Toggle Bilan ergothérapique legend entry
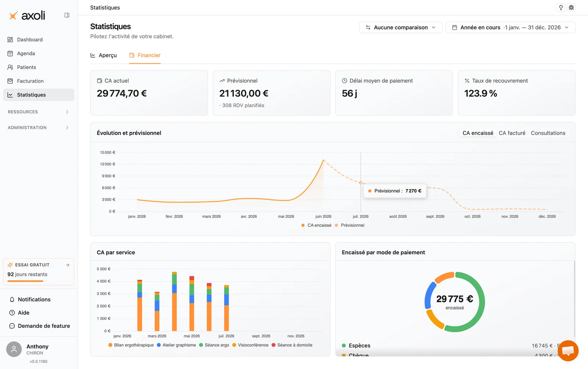 (131, 345)
